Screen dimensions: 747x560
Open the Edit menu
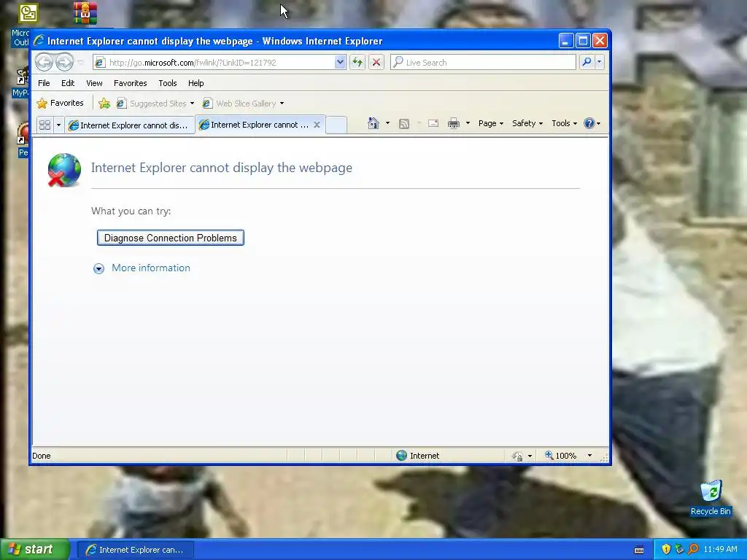click(x=68, y=83)
